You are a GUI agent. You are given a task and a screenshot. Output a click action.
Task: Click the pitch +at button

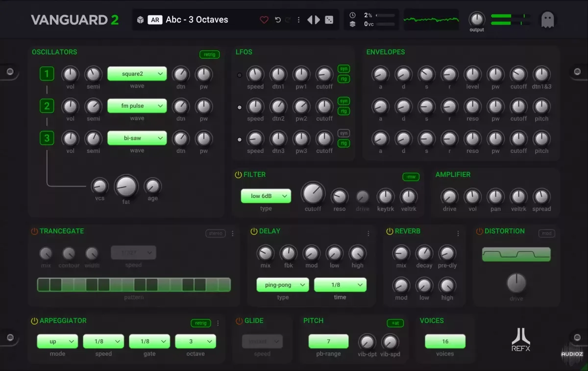coord(395,323)
